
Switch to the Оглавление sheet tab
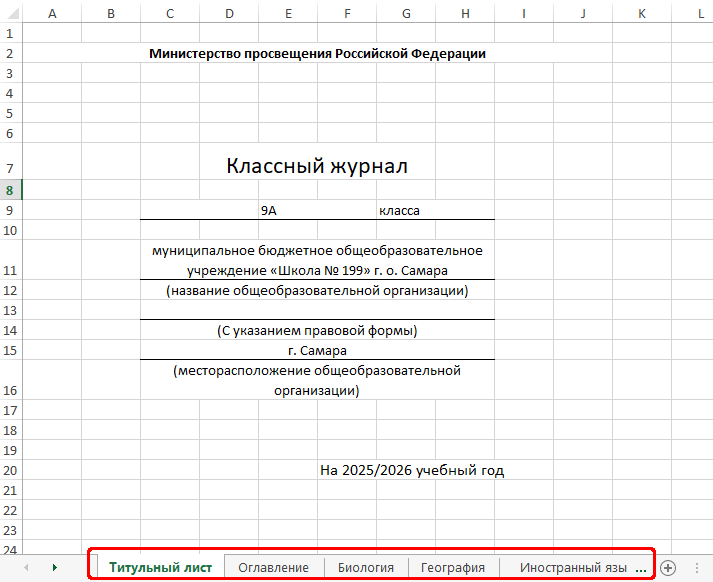[x=273, y=567]
